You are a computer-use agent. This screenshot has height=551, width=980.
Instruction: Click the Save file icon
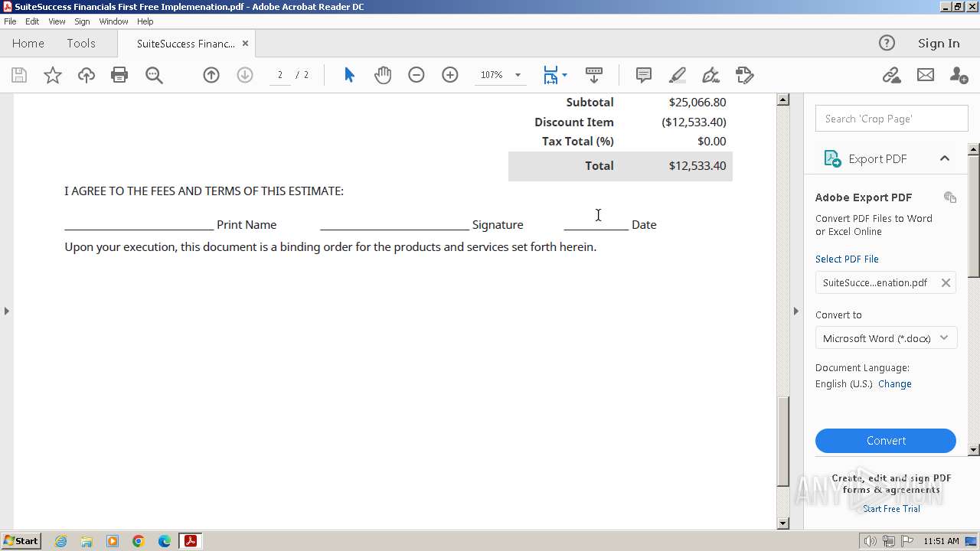19,75
